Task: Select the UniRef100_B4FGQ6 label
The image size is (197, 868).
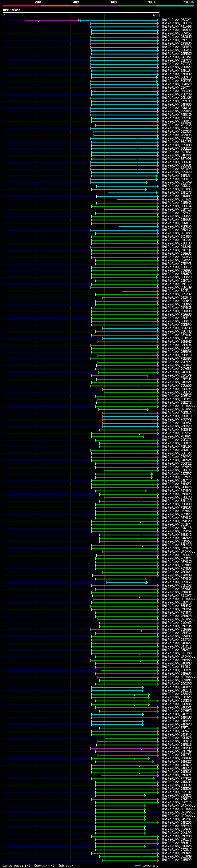Action: tap(177, 104)
